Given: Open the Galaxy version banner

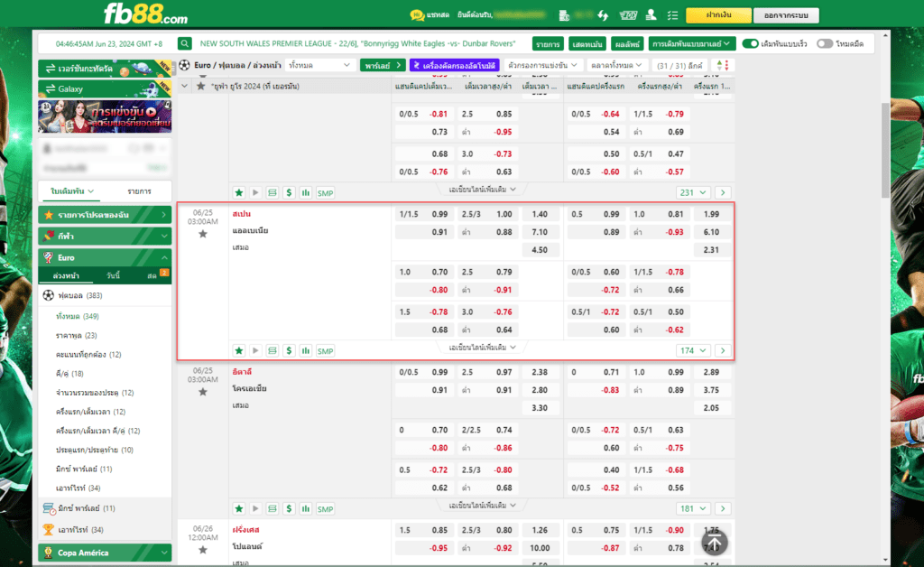Looking at the screenshot, I should (x=105, y=89).
